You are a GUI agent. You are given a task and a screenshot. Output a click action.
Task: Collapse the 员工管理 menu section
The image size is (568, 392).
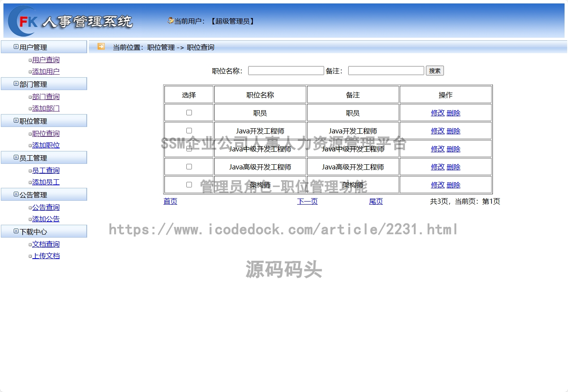click(44, 158)
